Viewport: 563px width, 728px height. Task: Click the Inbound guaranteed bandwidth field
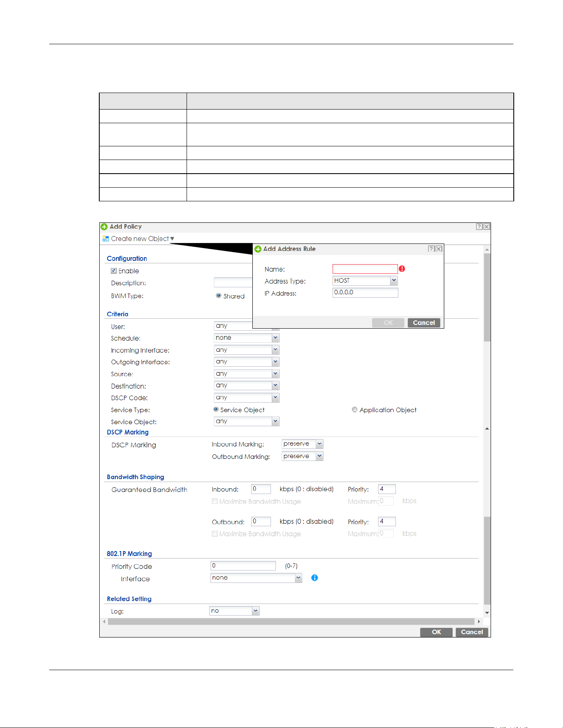[x=261, y=489]
